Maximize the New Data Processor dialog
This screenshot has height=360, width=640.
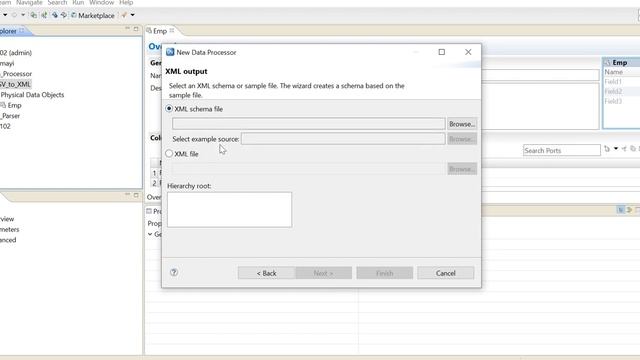point(442,52)
